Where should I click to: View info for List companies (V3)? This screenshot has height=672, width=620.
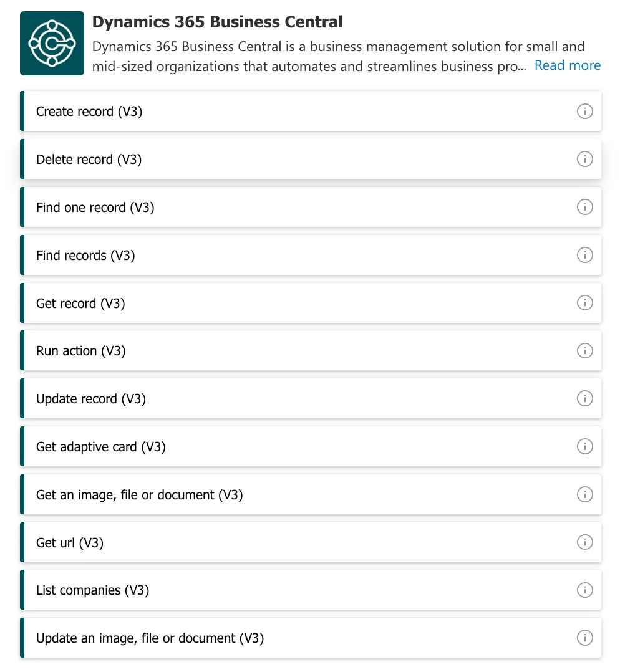(585, 590)
